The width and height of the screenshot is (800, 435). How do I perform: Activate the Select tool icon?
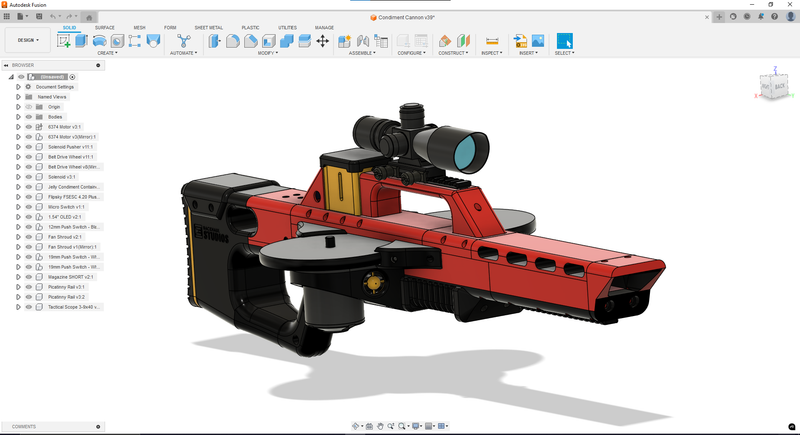click(x=564, y=41)
